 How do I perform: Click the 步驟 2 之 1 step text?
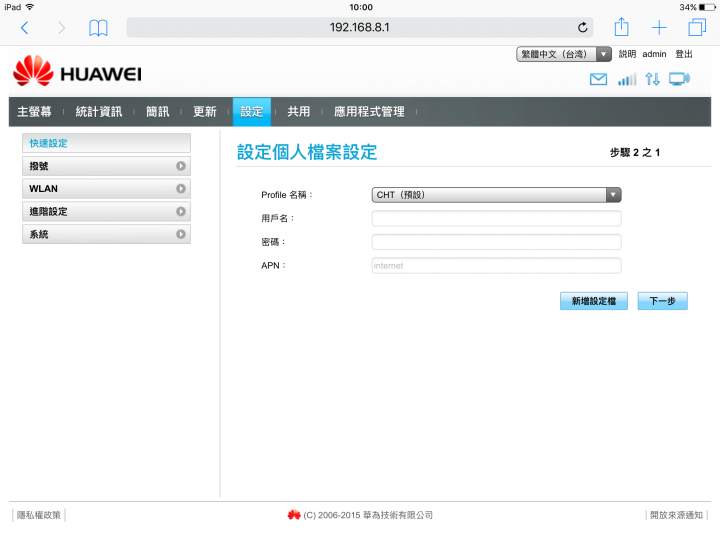coord(635,152)
